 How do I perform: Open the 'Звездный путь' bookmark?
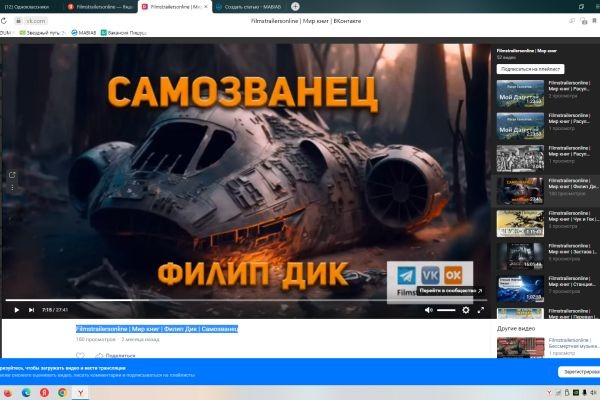[42, 33]
